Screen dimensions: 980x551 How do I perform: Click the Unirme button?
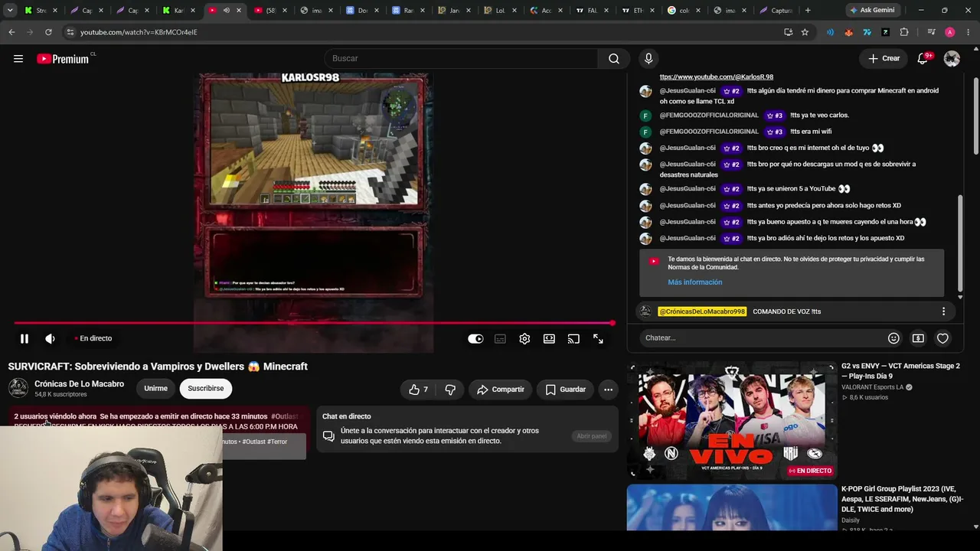click(x=155, y=389)
